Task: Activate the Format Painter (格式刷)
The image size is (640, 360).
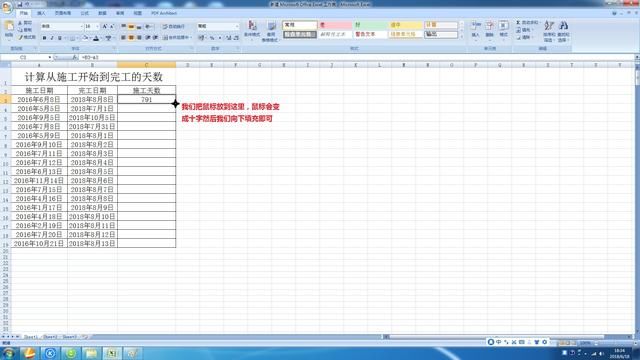Action: pos(27,37)
